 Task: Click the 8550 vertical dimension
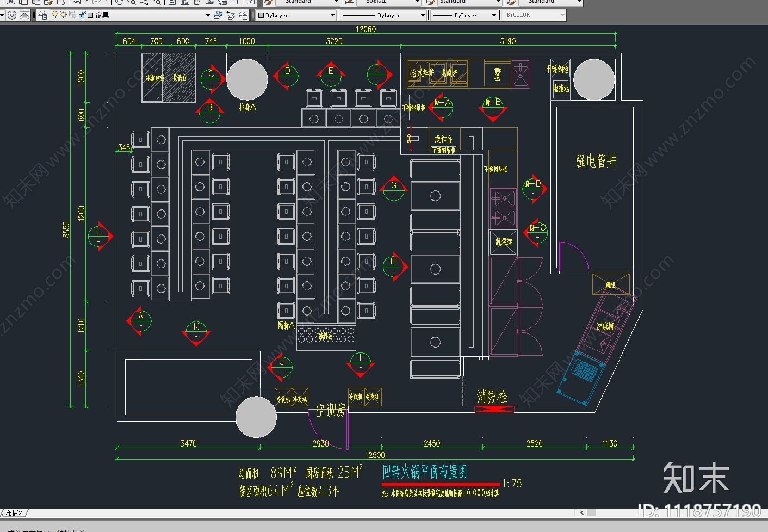pyautogui.click(x=66, y=229)
